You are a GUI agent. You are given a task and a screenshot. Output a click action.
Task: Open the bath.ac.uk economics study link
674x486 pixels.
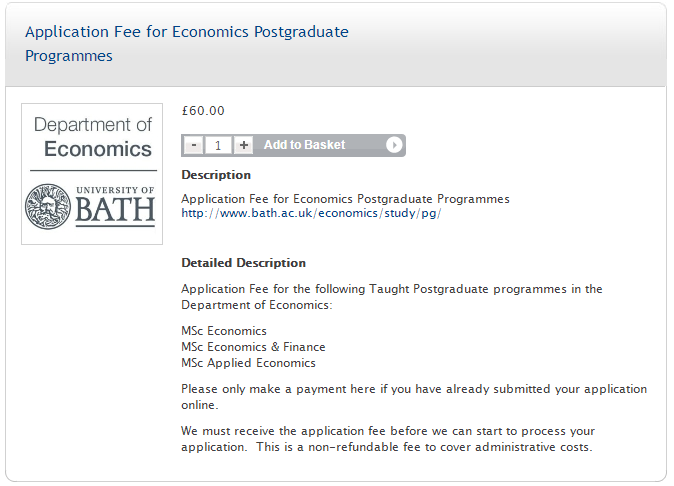point(311,213)
